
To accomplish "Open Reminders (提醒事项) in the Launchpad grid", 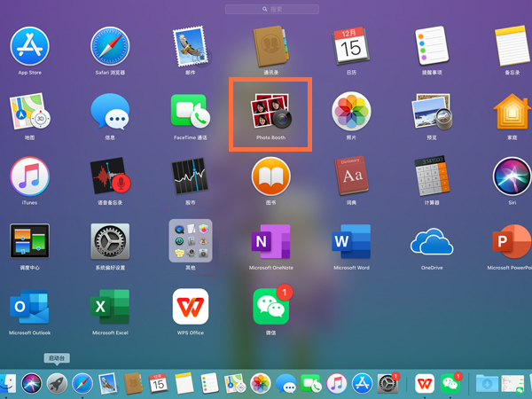I will pyautogui.click(x=432, y=45).
